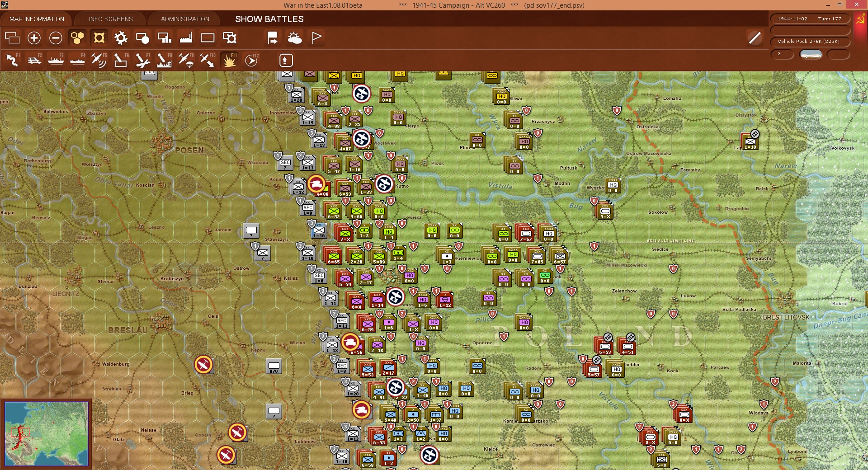Click the air battle marker near Oppeln
Screen dimensions: 868x470
pos(237,432)
